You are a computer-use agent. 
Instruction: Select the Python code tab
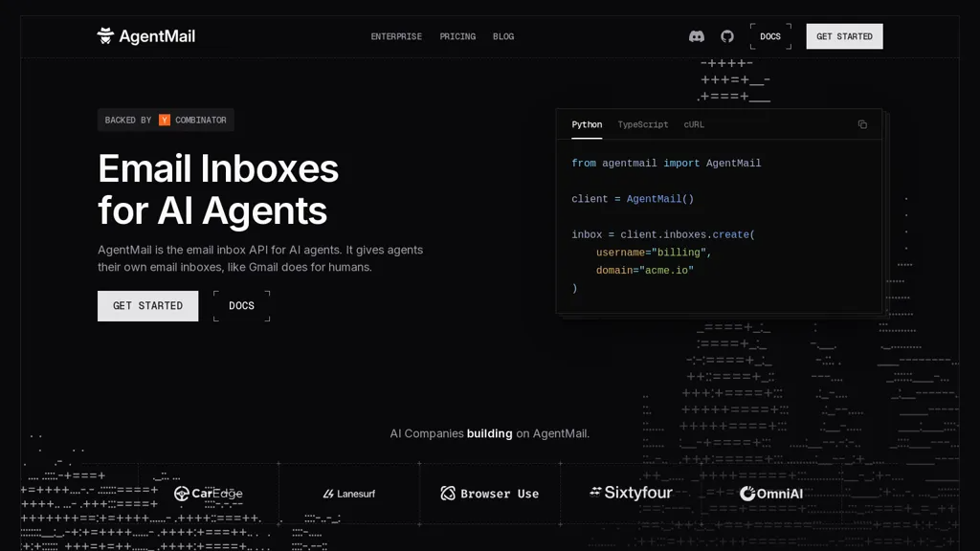pyautogui.click(x=587, y=124)
